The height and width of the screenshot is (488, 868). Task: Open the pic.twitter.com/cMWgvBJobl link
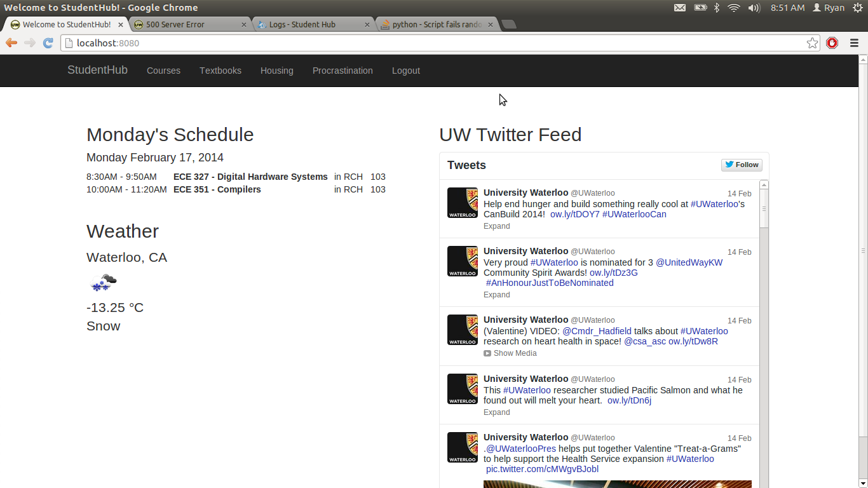(542, 469)
